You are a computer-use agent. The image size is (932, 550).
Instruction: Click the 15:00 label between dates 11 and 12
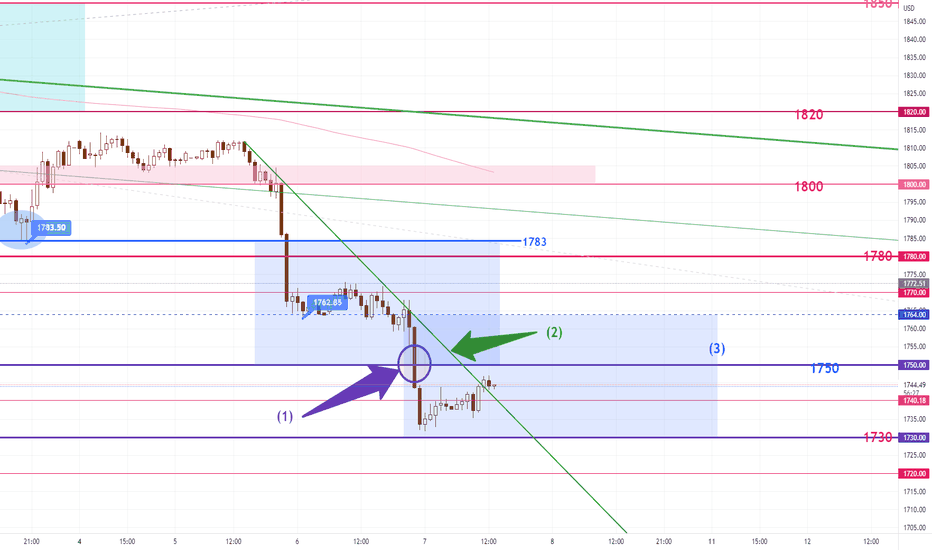tap(760, 542)
